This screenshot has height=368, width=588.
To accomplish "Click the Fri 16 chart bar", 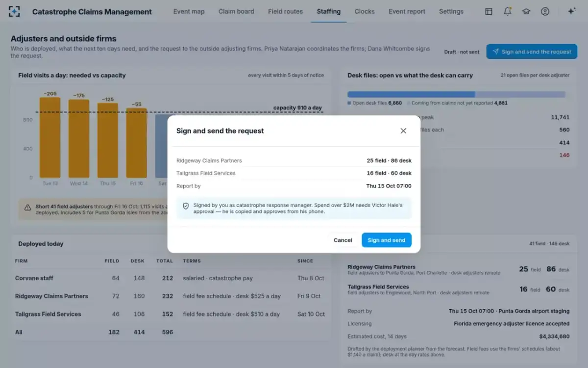I will click(137, 143).
